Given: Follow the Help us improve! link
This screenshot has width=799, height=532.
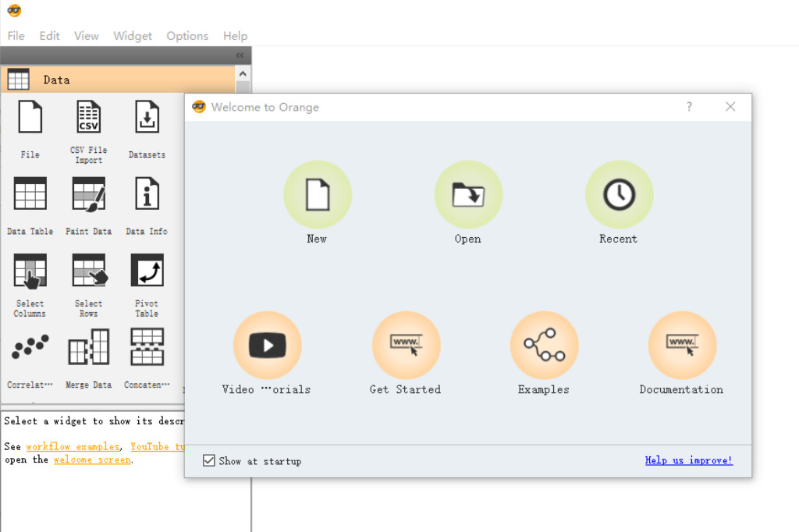Looking at the screenshot, I should (689, 461).
